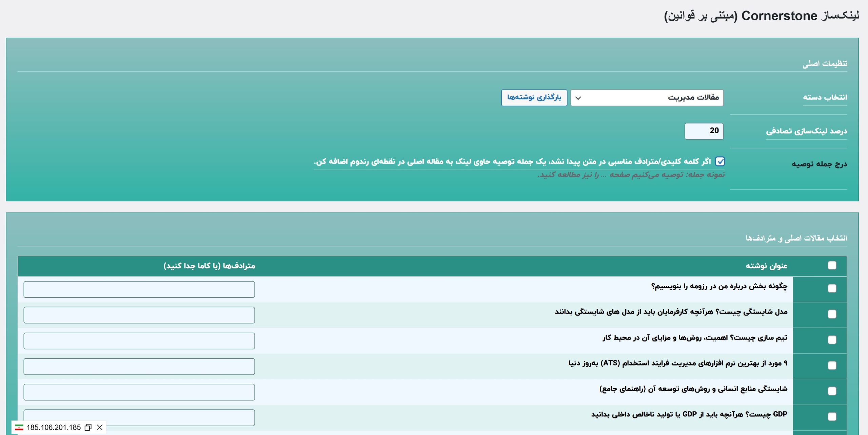The width and height of the screenshot is (868, 435).
Task: Click synonyms field for مدل شایستگی row
Action: click(139, 315)
